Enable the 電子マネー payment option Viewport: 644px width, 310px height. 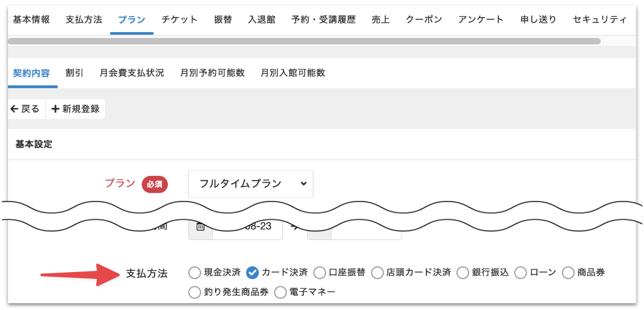pos(280,292)
